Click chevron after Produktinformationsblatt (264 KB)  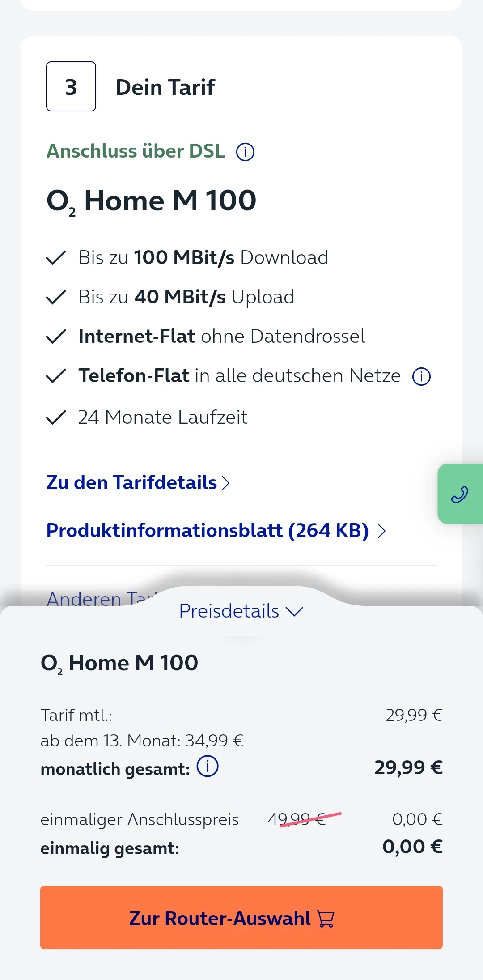(x=381, y=531)
